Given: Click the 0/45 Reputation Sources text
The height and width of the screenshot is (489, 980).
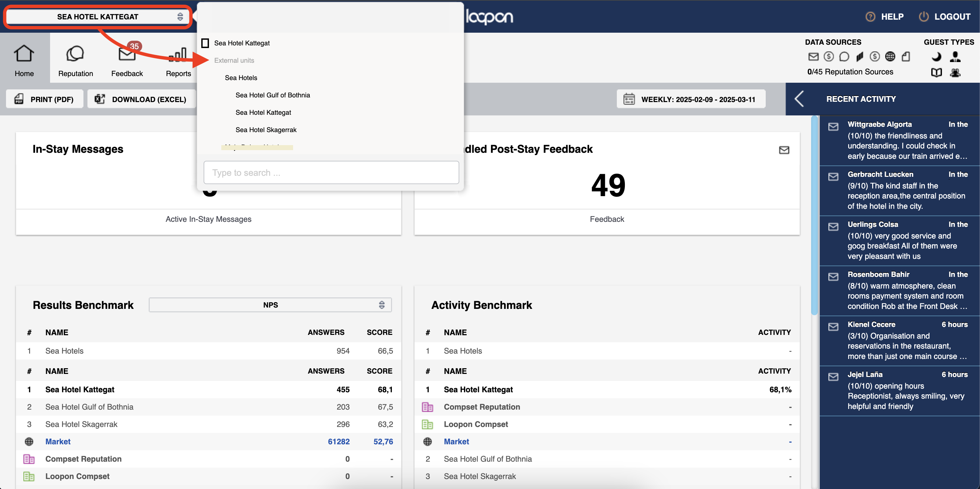Looking at the screenshot, I should click(850, 71).
